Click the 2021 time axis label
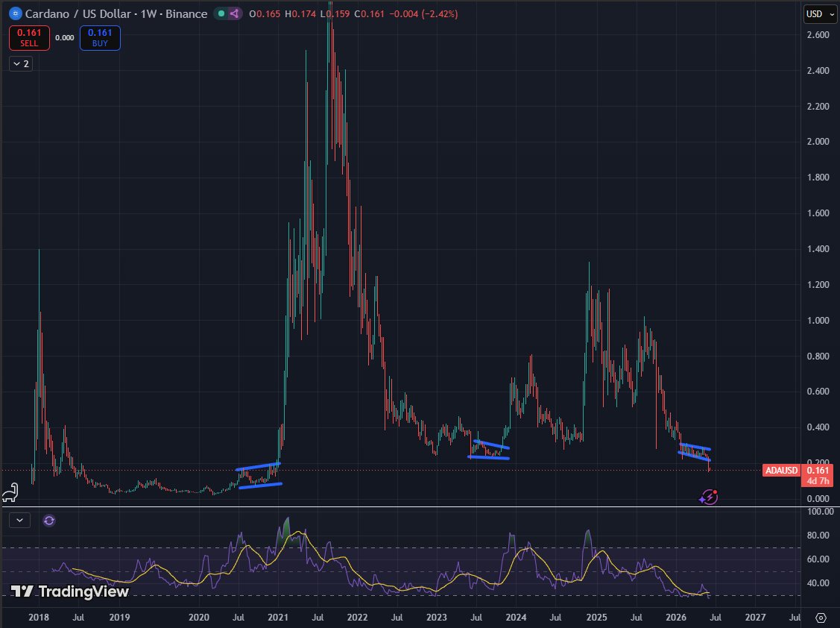The image size is (840, 628). pyautogui.click(x=278, y=618)
